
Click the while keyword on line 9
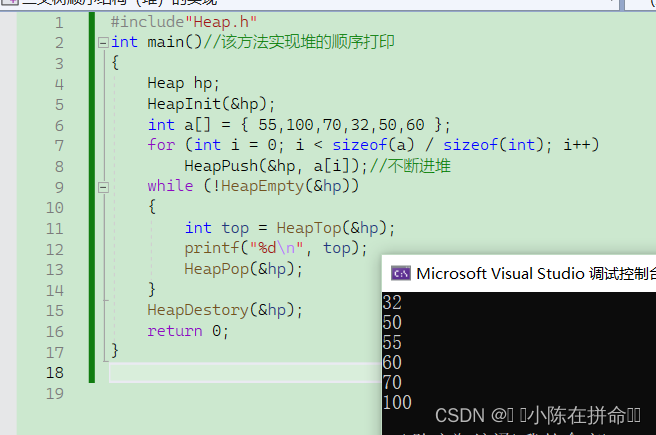tap(170, 186)
